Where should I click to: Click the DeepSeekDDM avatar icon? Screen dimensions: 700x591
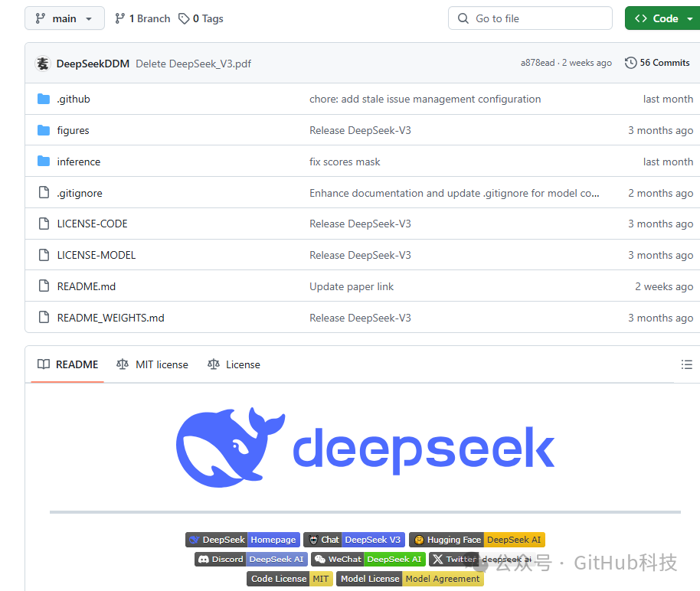tap(42, 64)
